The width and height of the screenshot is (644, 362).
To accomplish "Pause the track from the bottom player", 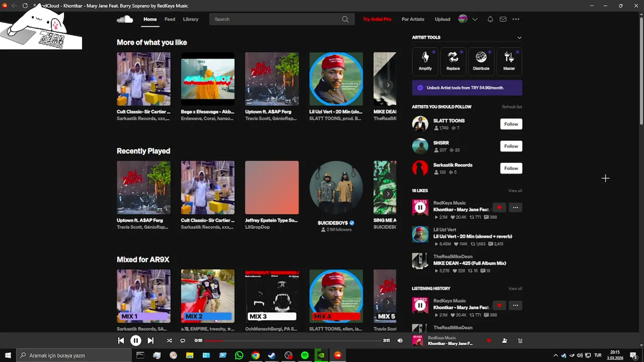I will [x=136, y=340].
